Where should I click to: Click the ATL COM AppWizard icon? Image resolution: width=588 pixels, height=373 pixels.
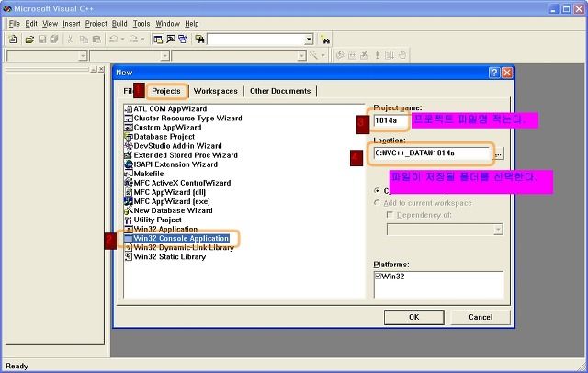point(129,109)
